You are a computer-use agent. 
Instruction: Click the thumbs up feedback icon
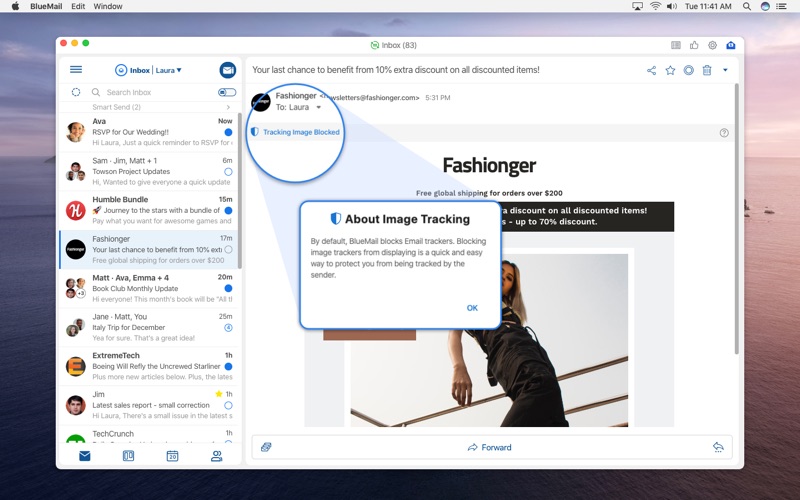coord(694,45)
